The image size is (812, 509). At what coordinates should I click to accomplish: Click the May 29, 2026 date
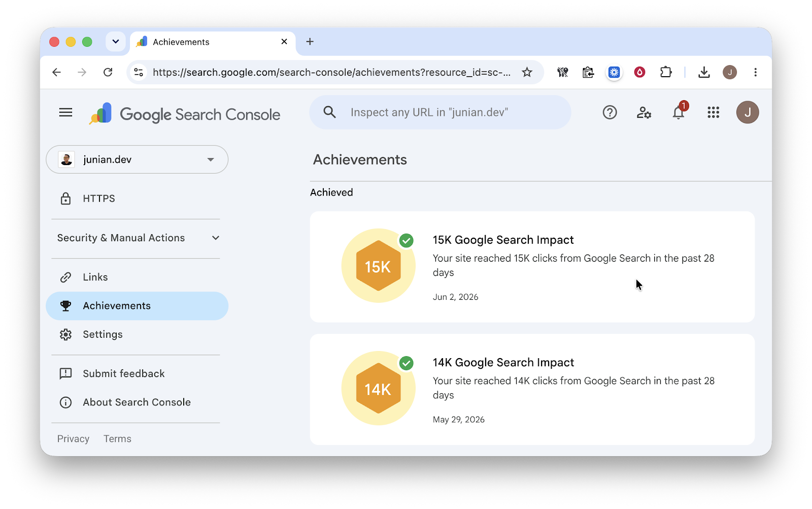pos(458,420)
